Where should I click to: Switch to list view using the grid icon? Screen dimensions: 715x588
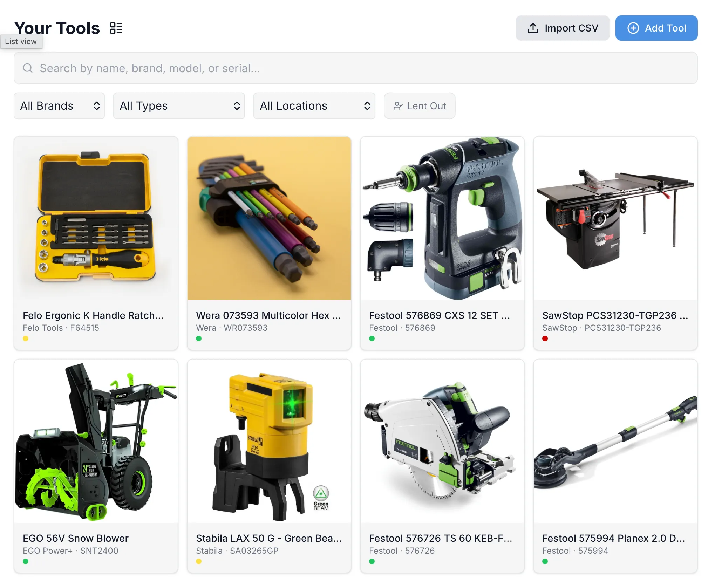coord(116,28)
